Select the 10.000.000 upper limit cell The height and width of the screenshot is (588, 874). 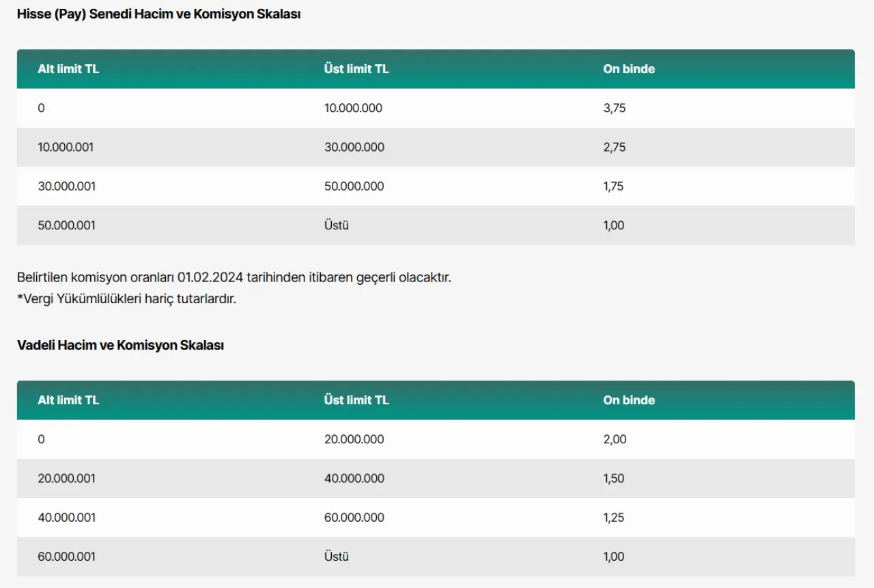[353, 108]
